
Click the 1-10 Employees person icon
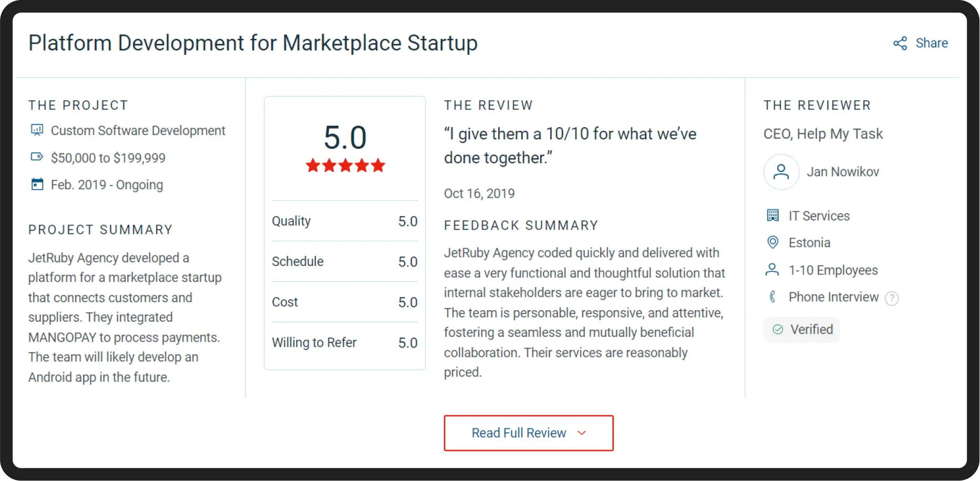tap(772, 270)
